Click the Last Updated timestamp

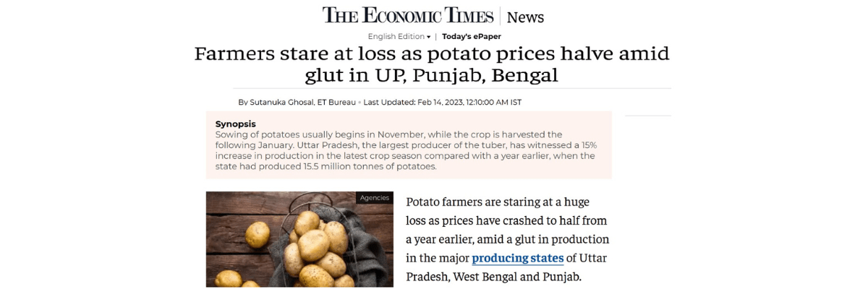pos(443,102)
